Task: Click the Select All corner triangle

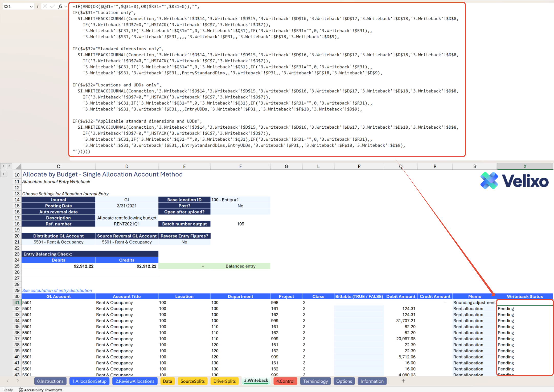Action: [x=18, y=167]
